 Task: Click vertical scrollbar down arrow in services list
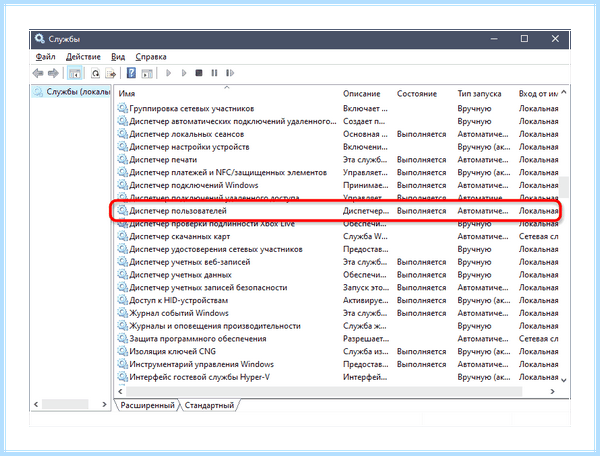pos(564,380)
